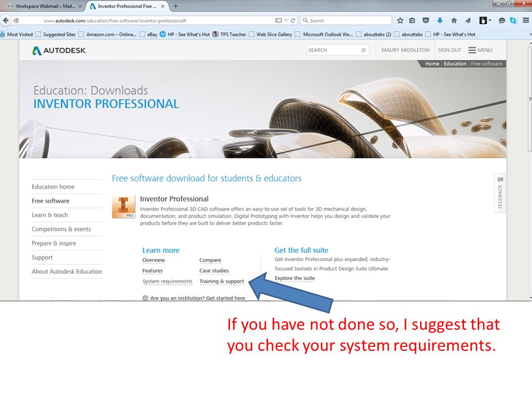Screen dimensions: 532x399
Task: Open the Autodesk MENU hamburger
Action: click(480, 50)
